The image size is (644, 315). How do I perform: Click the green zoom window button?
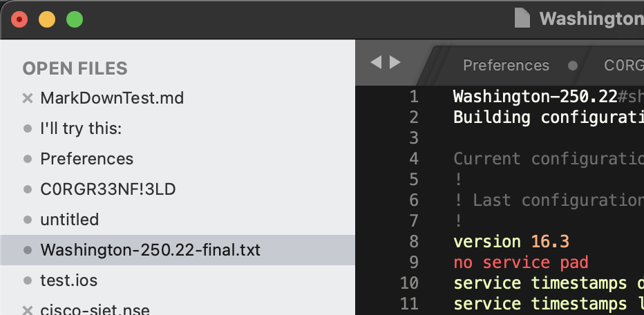[75, 19]
